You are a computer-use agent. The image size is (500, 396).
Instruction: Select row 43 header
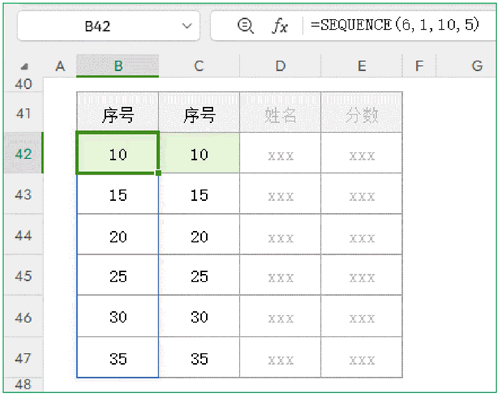pyautogui.click(x=23, y=194)
